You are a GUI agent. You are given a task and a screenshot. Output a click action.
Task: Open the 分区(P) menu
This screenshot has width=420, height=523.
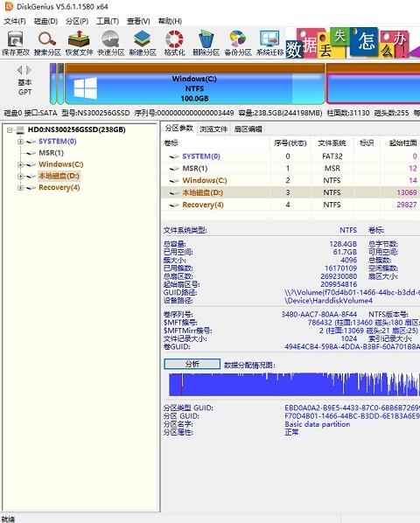(x=77, y=21)
